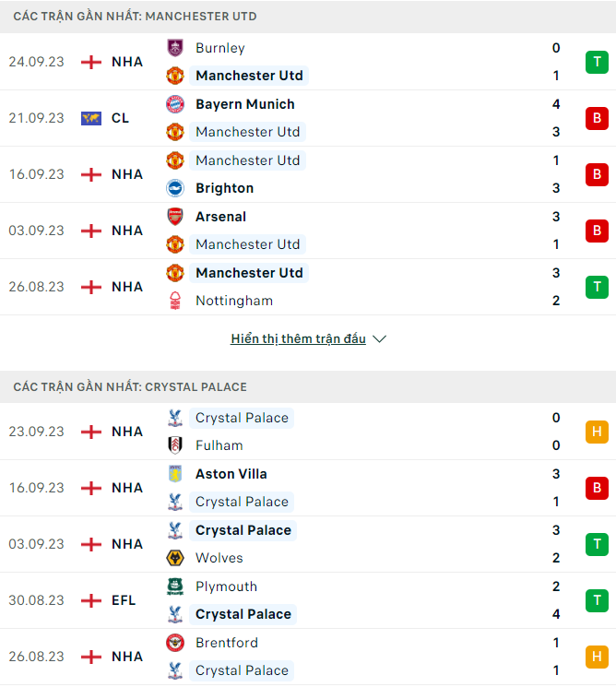Click the Plymouth club crest icon

click(175, 586)
